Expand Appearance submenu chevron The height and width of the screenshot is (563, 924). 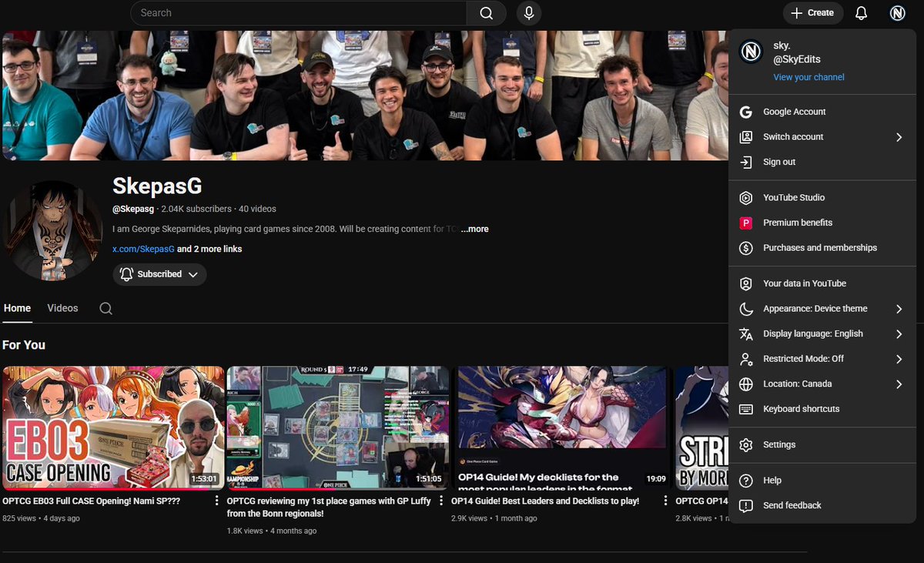coord(899,309)
